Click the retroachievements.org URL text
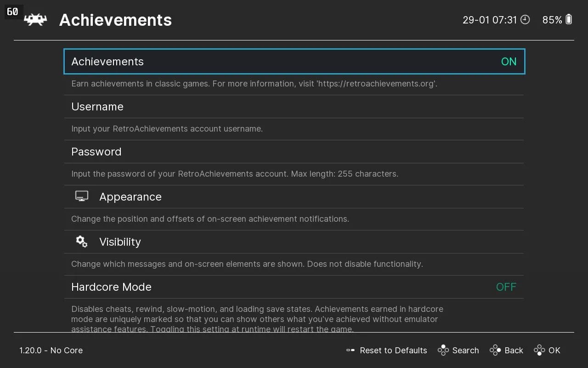The width and height of the screenshot is (588, 368). click(x=376, y=84)
